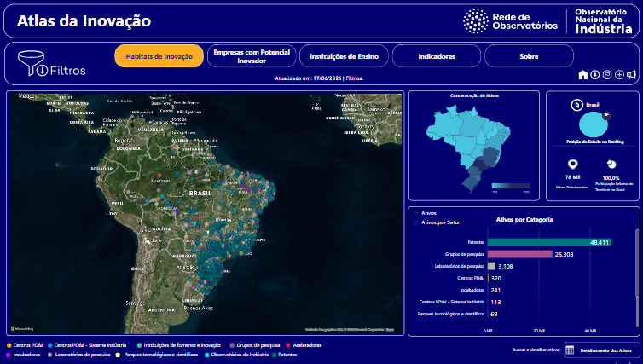643x364 pixels.
Task: Click the Rede de Observatórios logo
Action: click(x=510, y=21)
